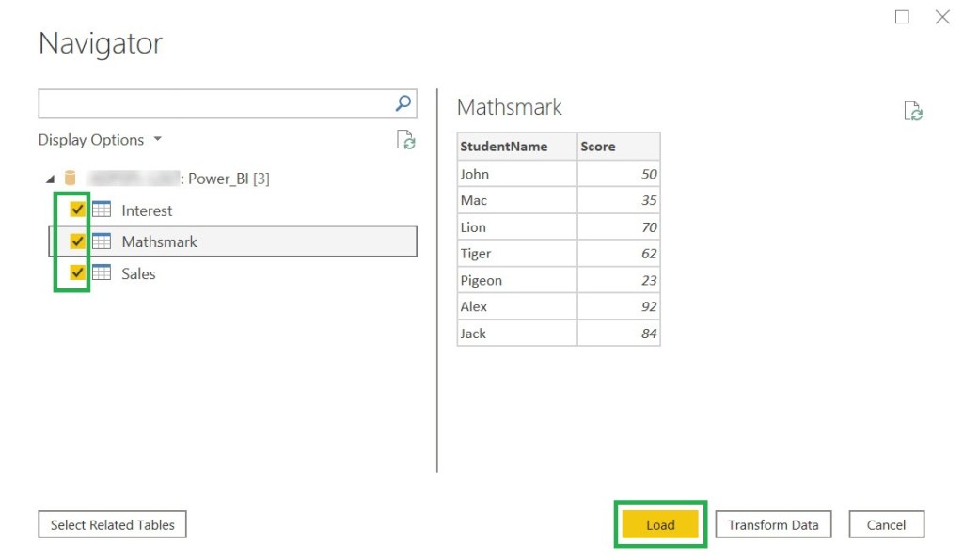Click the Sales table icon
The width and height of the screenshot is (963, 560).
click(x=102, y=273)
